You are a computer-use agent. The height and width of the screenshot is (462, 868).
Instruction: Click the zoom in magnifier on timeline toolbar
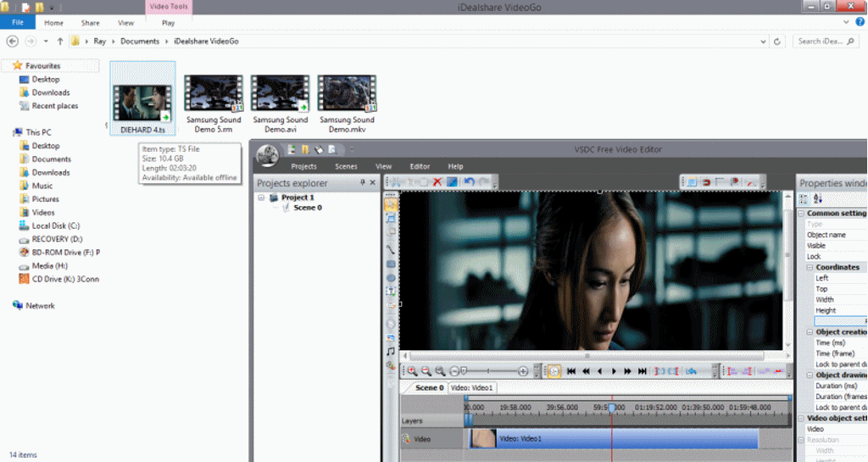coord(413,371)
